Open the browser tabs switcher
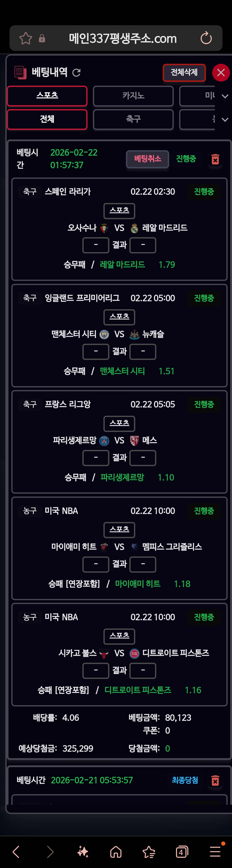 181,852
